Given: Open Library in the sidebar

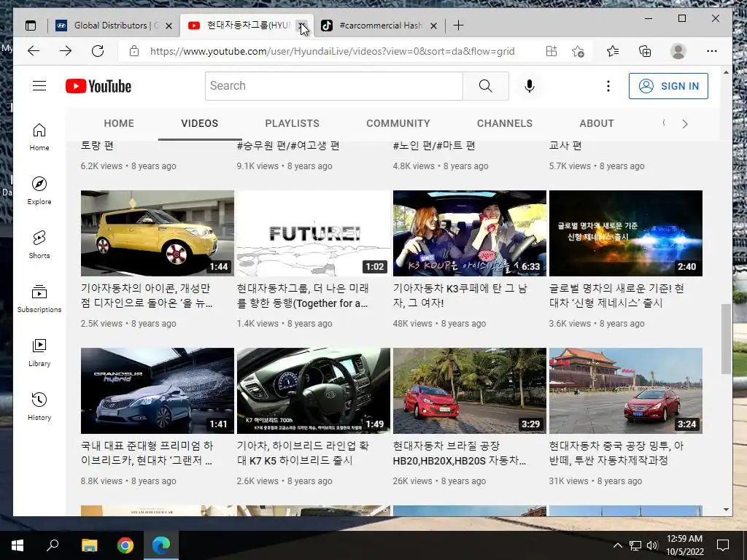Looking at the screenshot, I should pyautogui.click(x=39, y=352).
